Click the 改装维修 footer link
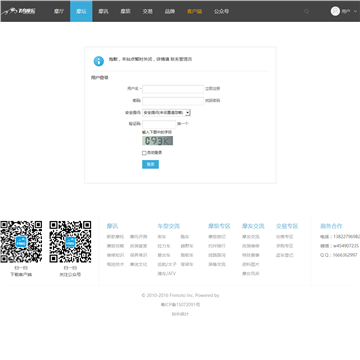Screen dimensions: 360x360 click(x=251, y=246)
